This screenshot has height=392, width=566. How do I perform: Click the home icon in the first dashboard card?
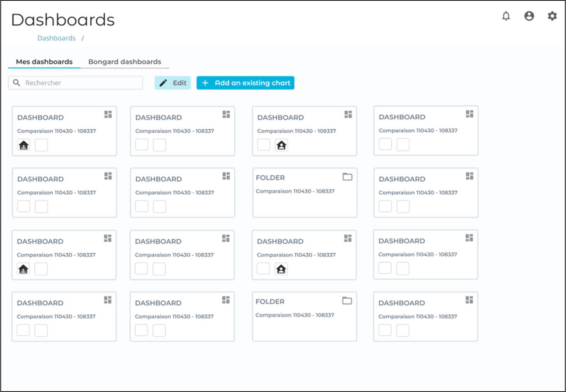click(24, 145)
